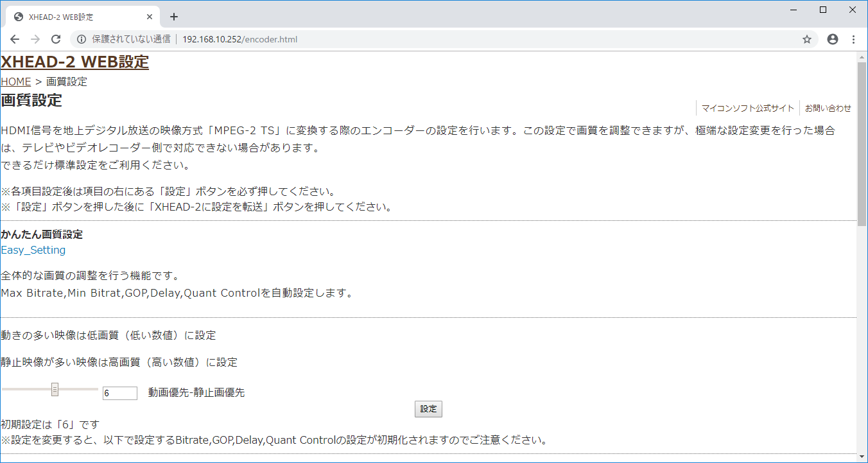Click the browser forward navigation arrow
Image resolution: width=868 pixels, height=463 pixels.
(x=35, y=39)
